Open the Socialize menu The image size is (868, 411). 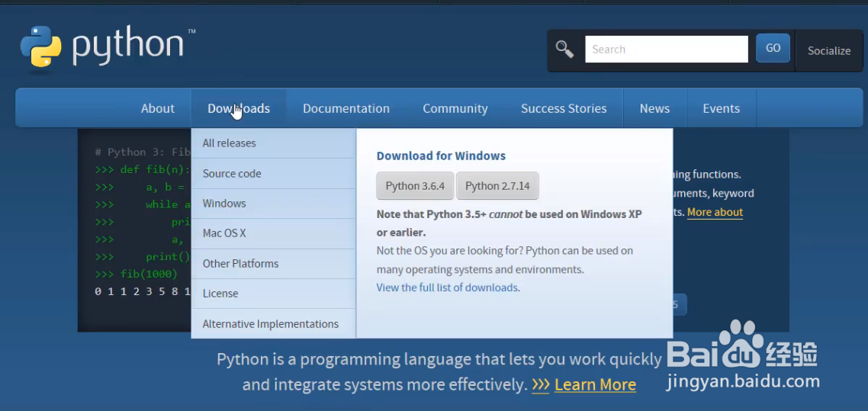pos(828,51)
